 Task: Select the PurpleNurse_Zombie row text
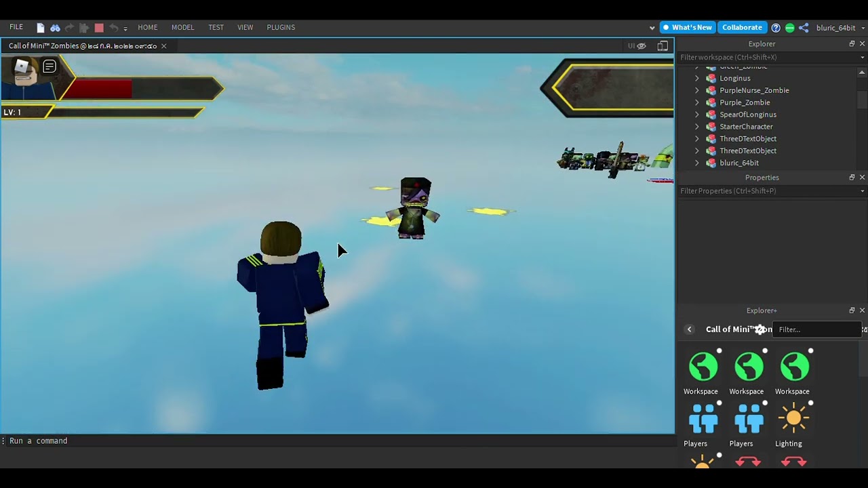(754, 91)
